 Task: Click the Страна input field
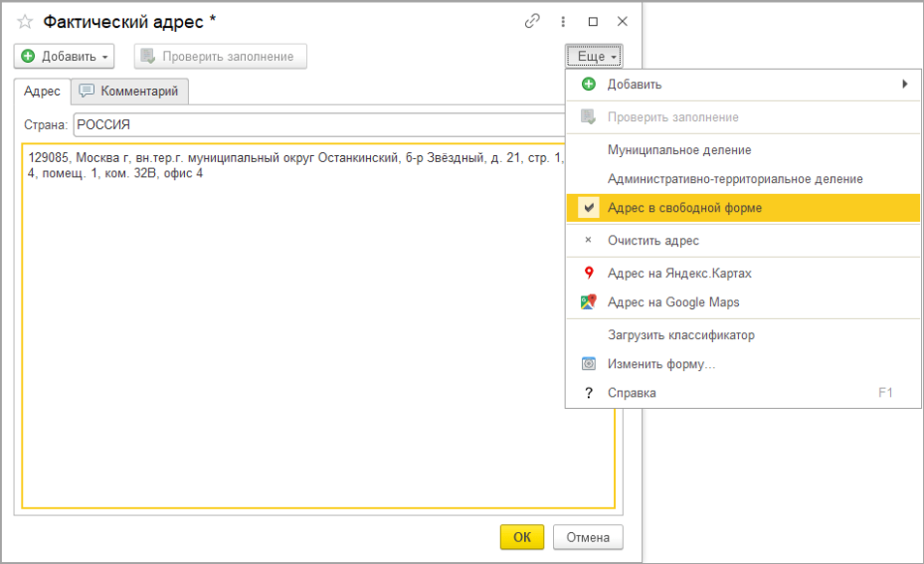tap(319, 125)
